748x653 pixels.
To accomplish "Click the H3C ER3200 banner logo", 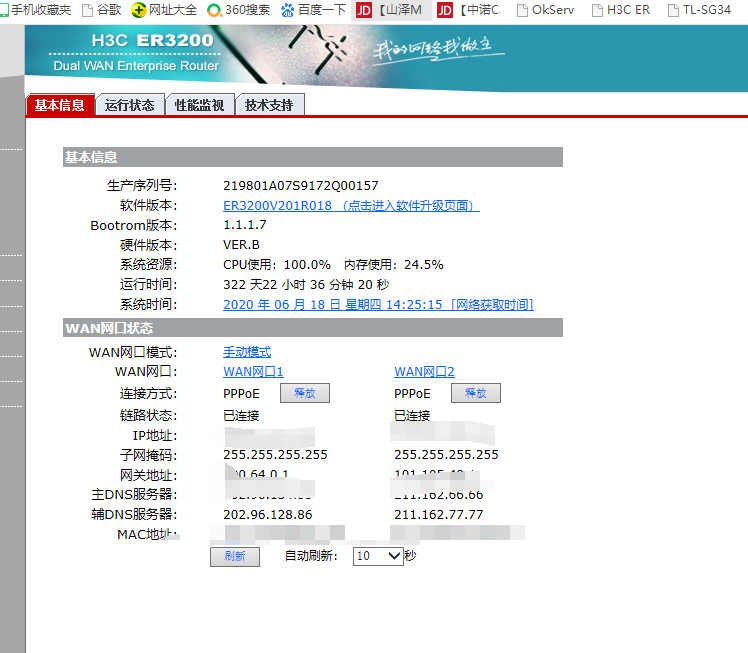I will click(x=152, y=41).
